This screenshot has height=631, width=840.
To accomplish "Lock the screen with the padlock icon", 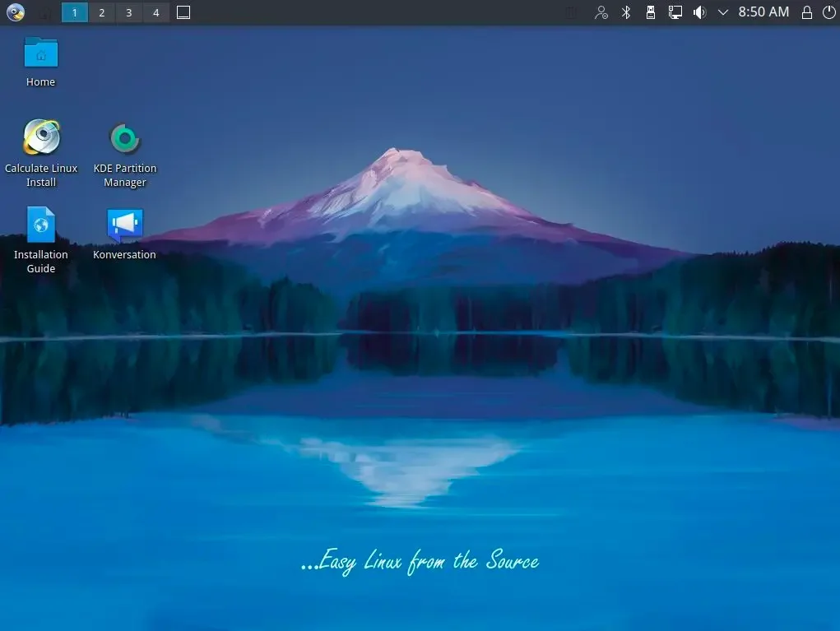I will point(807,12).
